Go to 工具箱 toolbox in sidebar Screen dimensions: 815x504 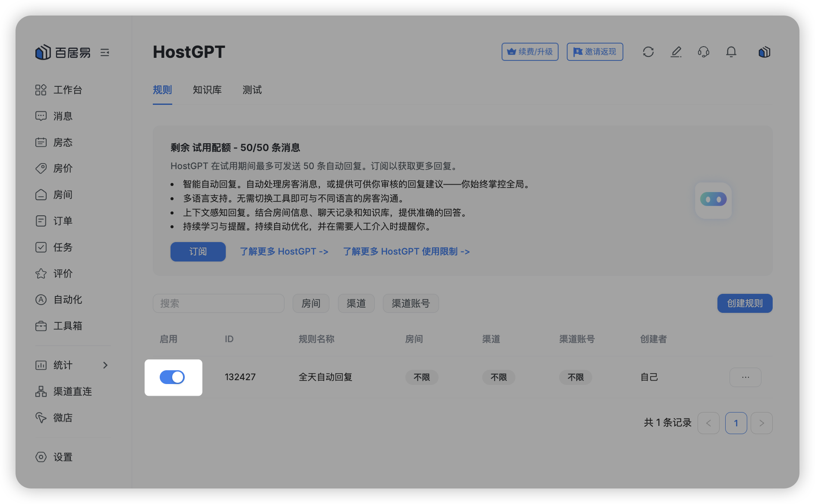coord(67,326)
